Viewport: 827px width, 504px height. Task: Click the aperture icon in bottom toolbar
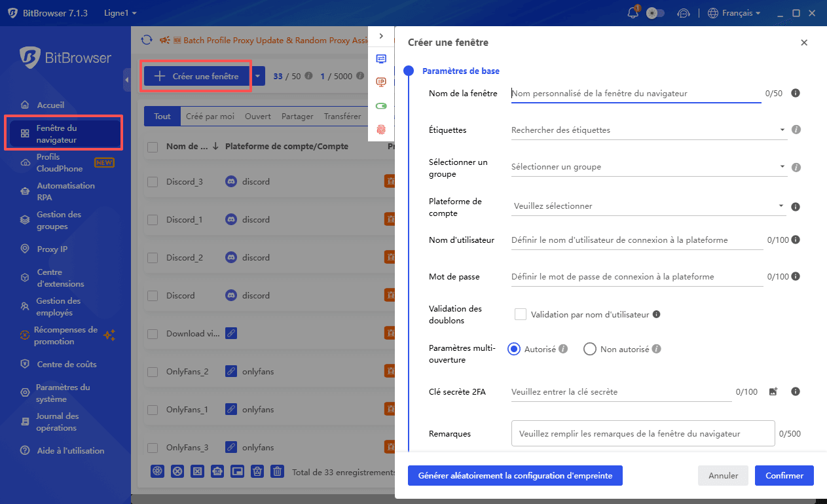(x=157, y=471)
